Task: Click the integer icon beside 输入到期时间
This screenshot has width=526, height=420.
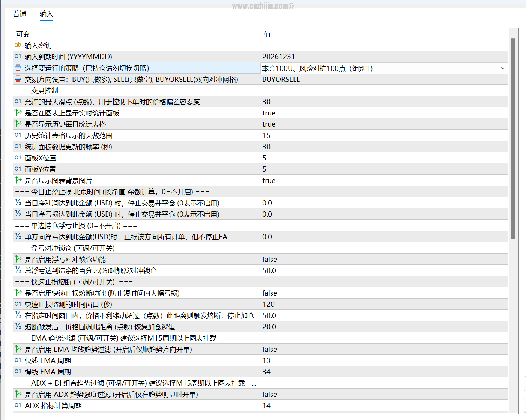Action: click(x=18, y=56)
